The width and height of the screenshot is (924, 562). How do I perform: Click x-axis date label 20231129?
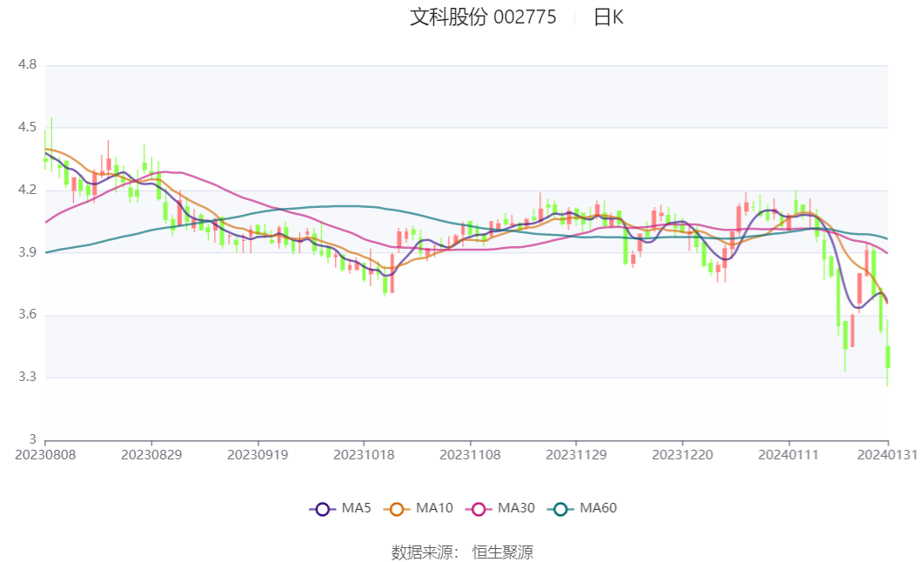pyautogui.click(x=576, y=455)
